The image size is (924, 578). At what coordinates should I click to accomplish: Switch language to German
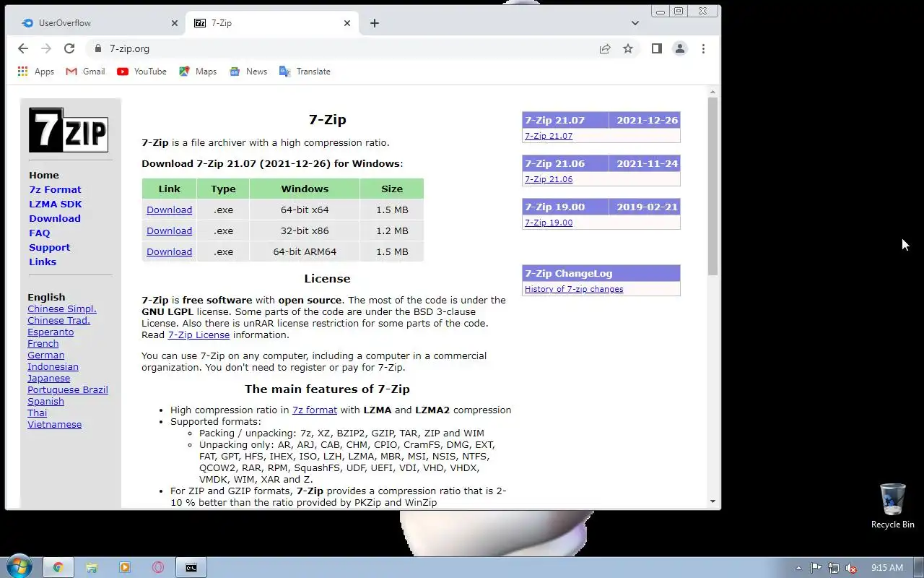pyautogui.click(x=46, y=355)
